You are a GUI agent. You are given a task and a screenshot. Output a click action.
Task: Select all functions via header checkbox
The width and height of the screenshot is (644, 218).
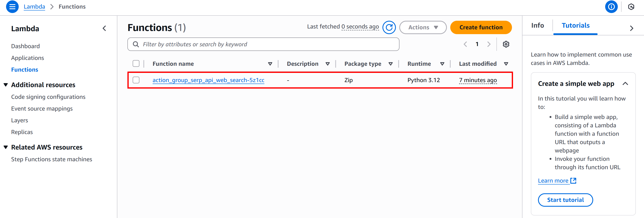pyautogui.click(x=136, y=64)
